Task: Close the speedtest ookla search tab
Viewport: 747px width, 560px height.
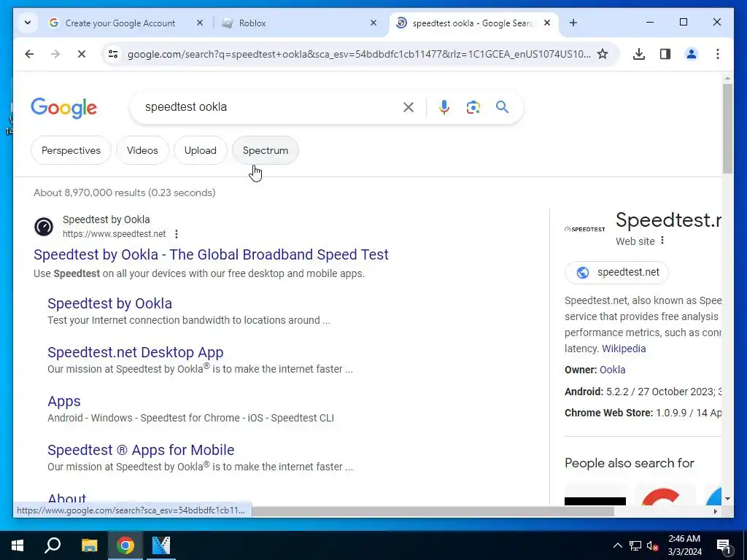Action: click(547, 23)
